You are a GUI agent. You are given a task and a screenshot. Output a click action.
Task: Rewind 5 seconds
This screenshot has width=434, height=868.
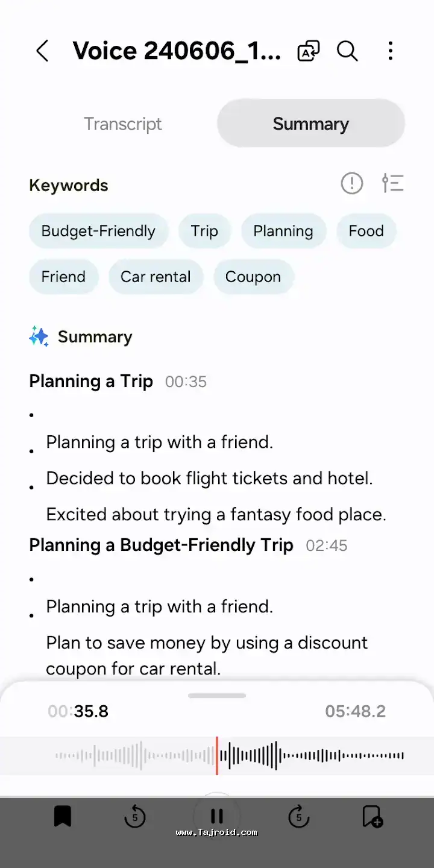135,817
